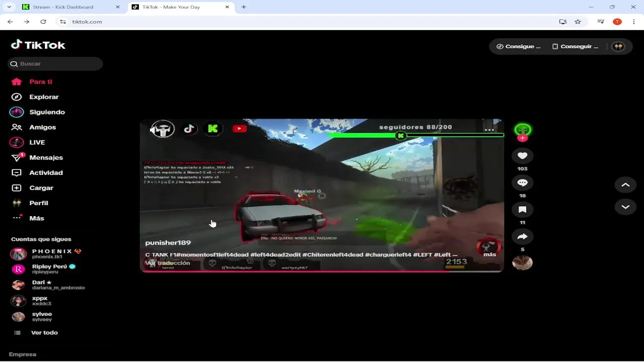Share video with arrow icon
Viewport: 644px width, 362px height.
click(522, 236)
